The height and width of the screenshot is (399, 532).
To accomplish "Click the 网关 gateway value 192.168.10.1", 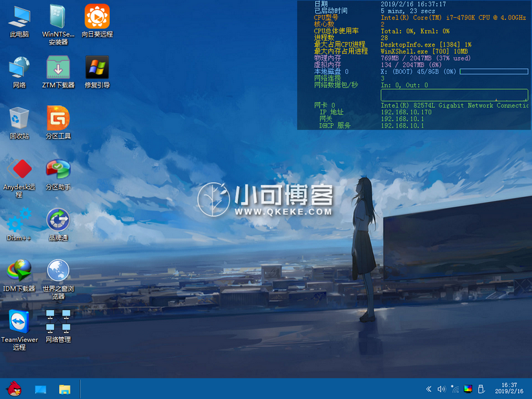I will 402,119.
